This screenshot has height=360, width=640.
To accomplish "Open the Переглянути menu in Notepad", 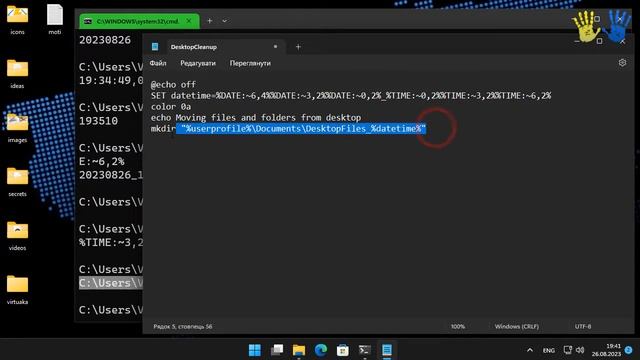I will point(250,63).
